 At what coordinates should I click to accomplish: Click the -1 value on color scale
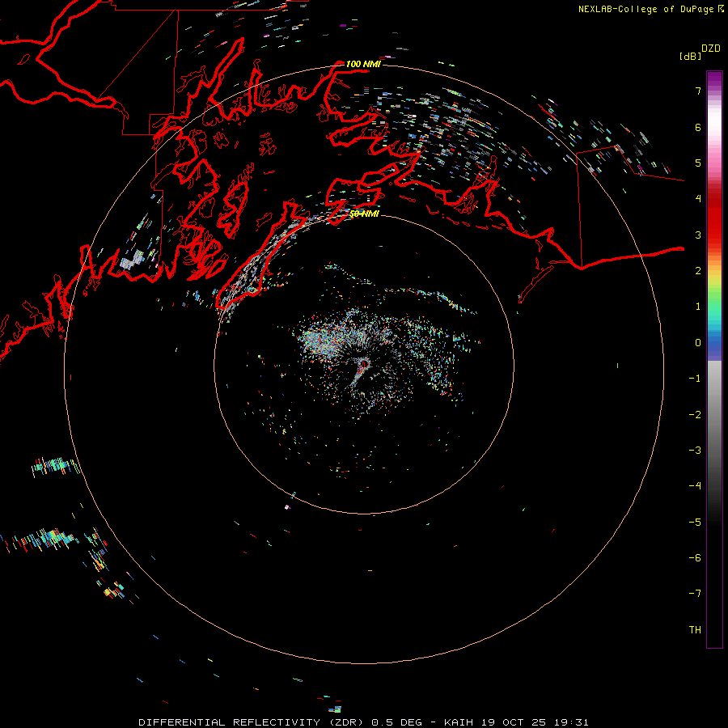(x=695, y=379)
